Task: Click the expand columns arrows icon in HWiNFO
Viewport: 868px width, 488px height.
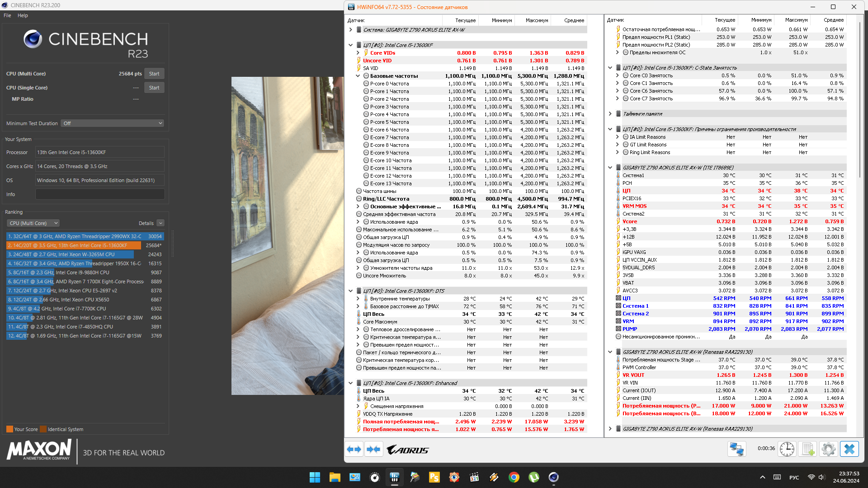Action: point(354,449)
